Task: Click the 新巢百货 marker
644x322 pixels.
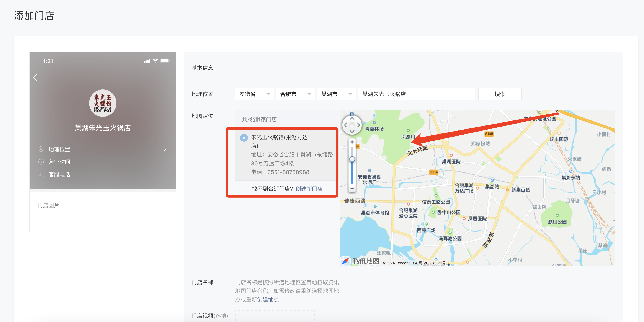Action: pyautogui.click(x=507, y=190)
